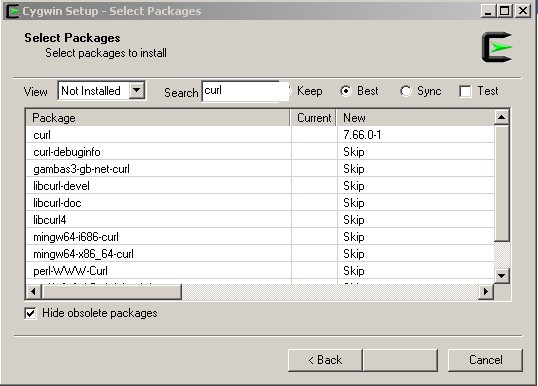The height and width of the screenshot is (386, 538).
Task: Click the Cygwin logo in header
Action: (x=497, y=47)
